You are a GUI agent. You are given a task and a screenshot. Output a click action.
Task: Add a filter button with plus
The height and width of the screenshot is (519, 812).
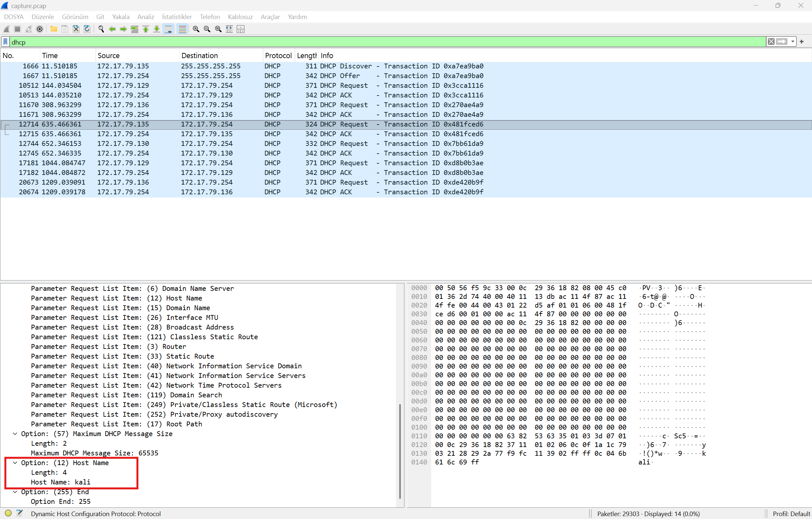point(802,42)
